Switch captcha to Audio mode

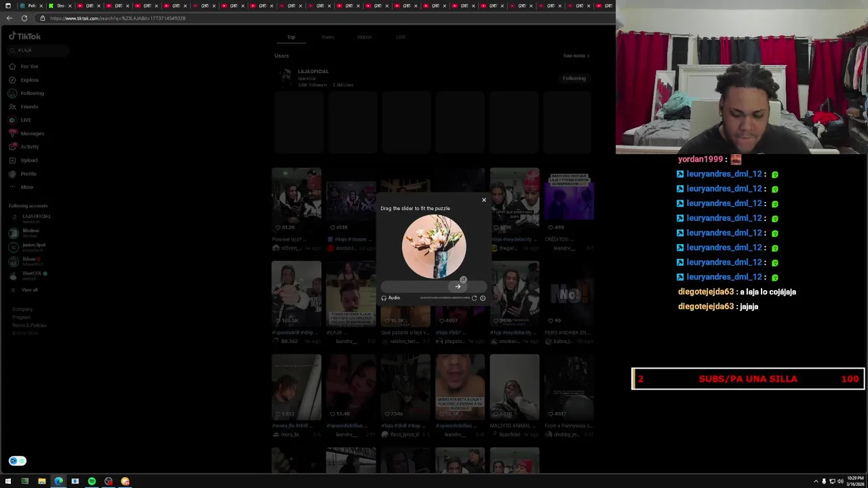[x=391, y=298]
